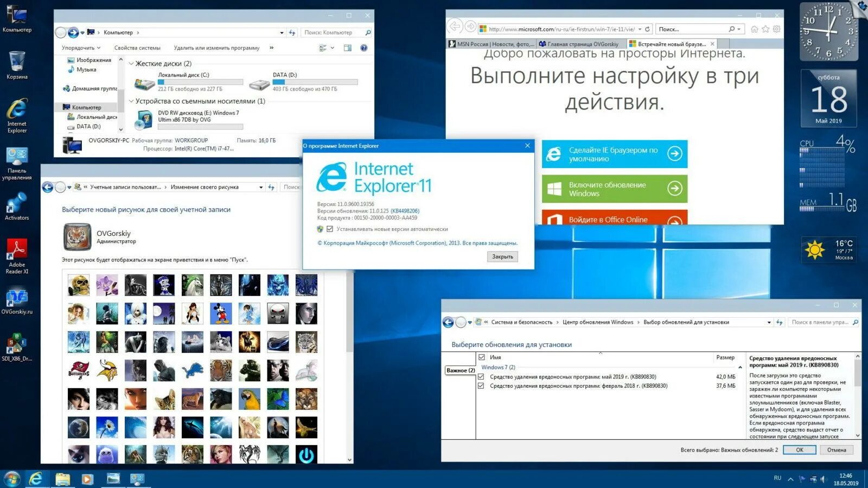This screenshot has width=868, height=488.
Task: Open help icon in Компьютер window
Action: [x=363, y=48]
